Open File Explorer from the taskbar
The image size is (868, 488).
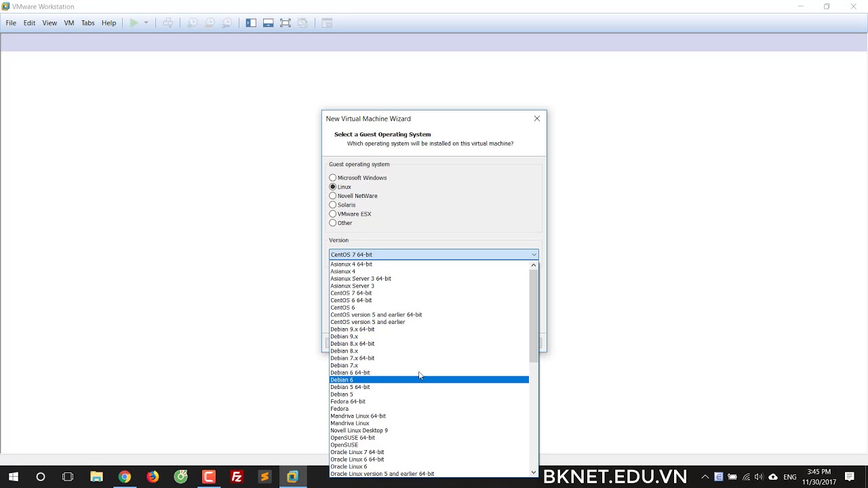pyautogui.click(x=96, y=477)
